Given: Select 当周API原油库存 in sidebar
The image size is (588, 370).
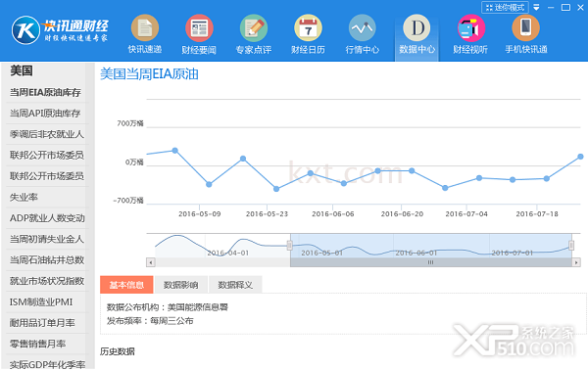Looking at the screenshot, I should tap(45, 114).
